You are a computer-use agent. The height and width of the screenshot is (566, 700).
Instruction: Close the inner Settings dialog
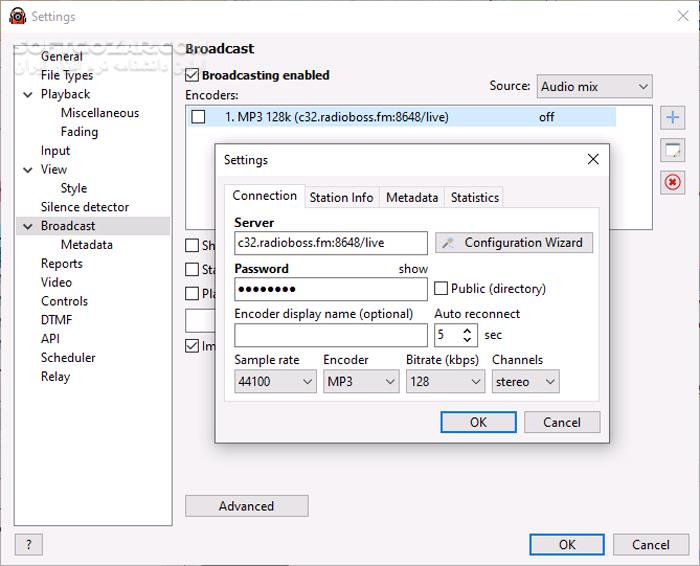pos(593,159)
